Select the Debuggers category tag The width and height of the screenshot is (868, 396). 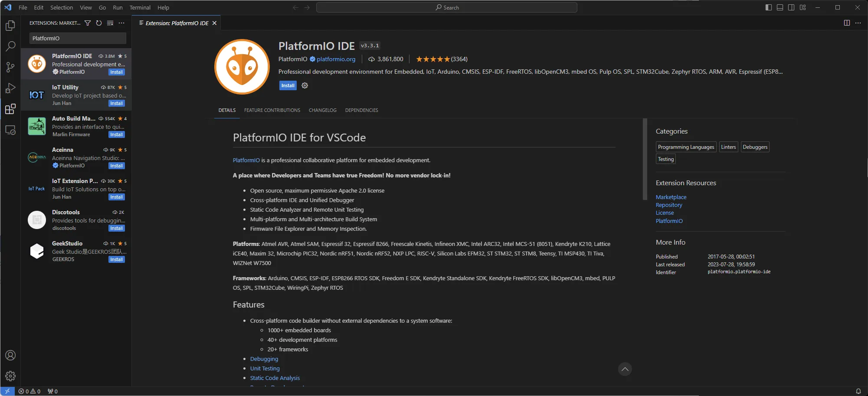pyautogui.click(x=755, y=147)
